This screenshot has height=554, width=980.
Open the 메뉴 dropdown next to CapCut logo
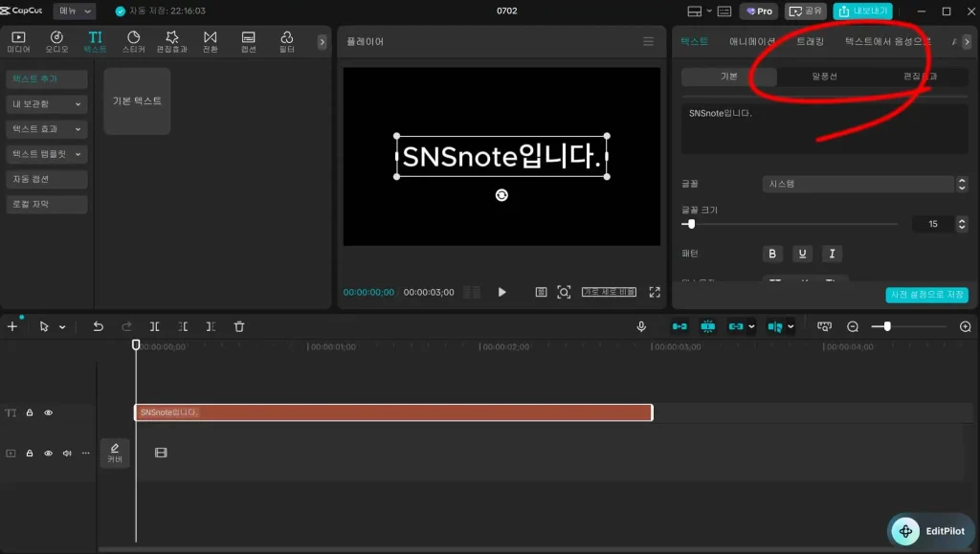(75, 11)
